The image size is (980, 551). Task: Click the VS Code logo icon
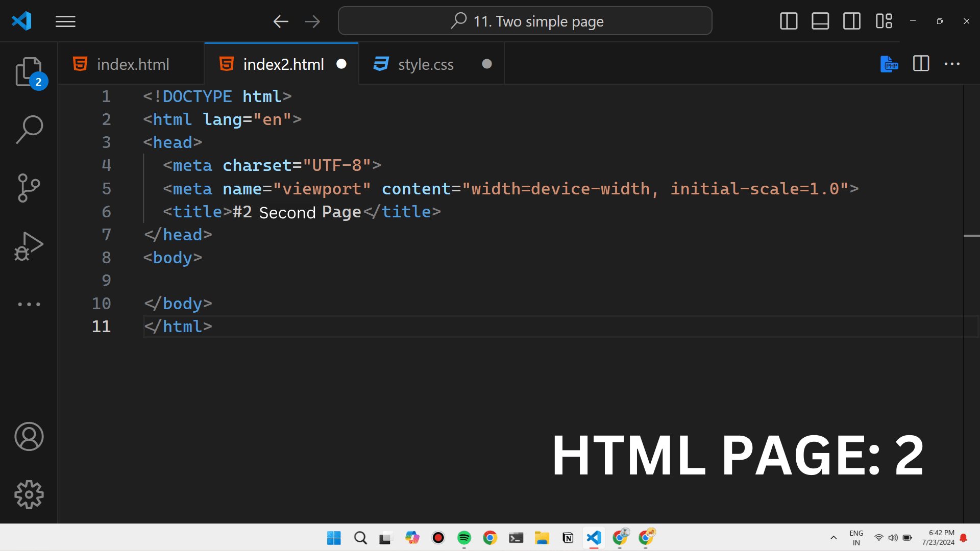(x=21, y=21)
